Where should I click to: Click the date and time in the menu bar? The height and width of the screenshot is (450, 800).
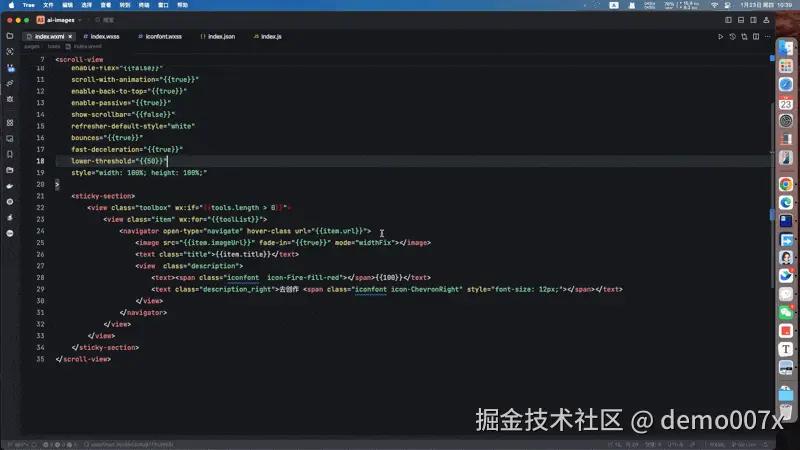click(x=766, y=5)
